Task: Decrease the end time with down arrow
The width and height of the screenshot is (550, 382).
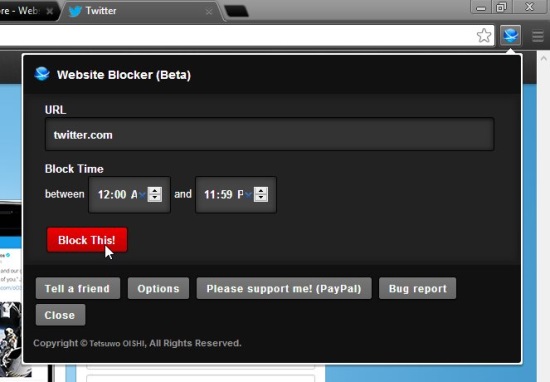Action: tap(261, 198)
